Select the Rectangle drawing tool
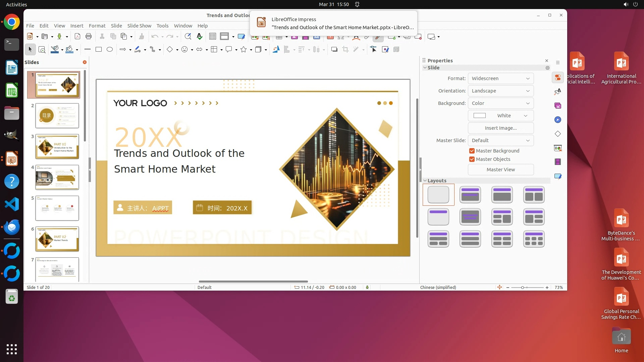This screenshot has height=362, width=644. coord(99,50)
